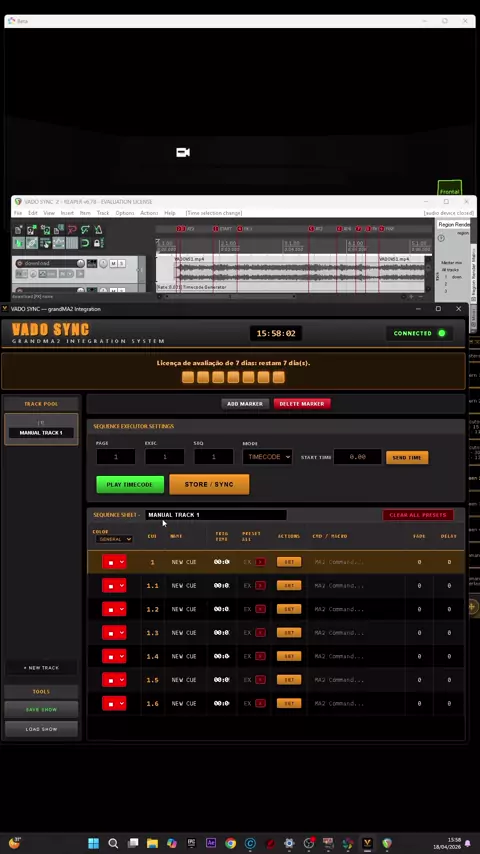Click the STORE / SYNC button
This screenshot has height=854, width=480.
pos(209,484)
